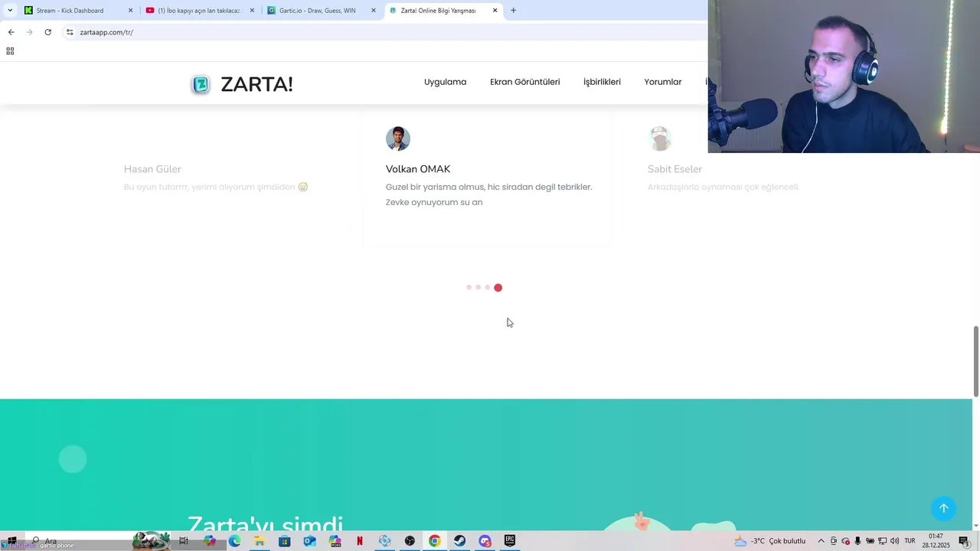Reload the Zarta page
The height and width of the screenshot is (551, 980).
pyautogui.click(x=47, y=32)
